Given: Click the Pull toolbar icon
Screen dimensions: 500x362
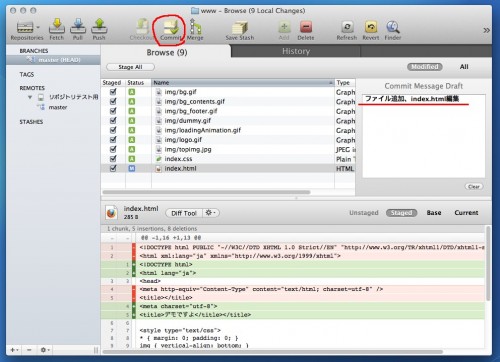Looking at the screenshot, I should pyautogui.click(x=78, y=26).
